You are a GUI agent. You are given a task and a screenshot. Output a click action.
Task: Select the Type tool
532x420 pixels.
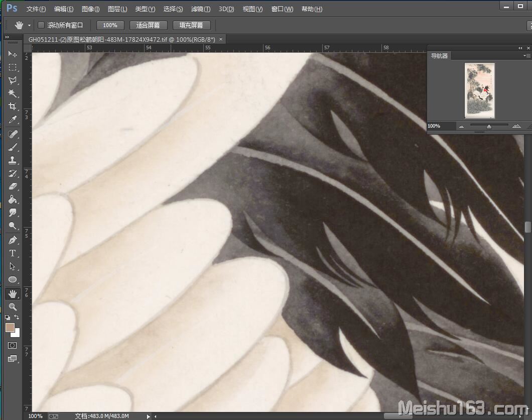coord(13,253)
